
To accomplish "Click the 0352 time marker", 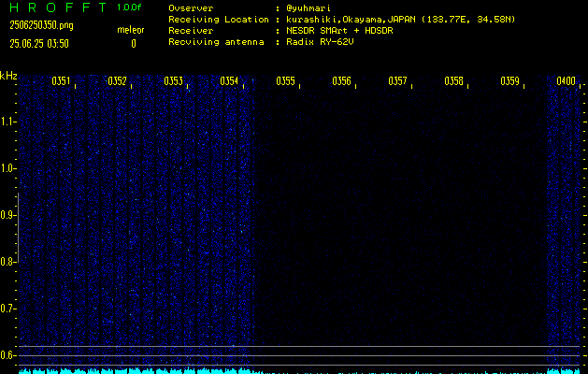I will point(118,81).
